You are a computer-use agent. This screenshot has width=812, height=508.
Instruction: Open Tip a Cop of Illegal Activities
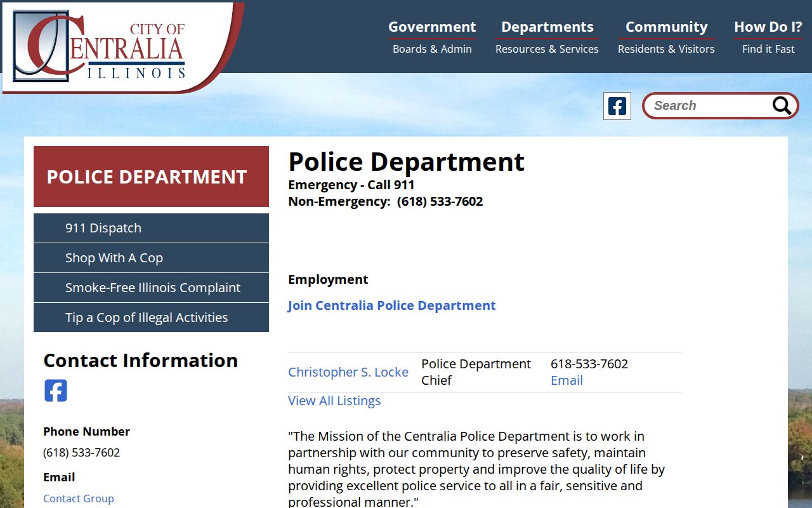tap(151, 317)
